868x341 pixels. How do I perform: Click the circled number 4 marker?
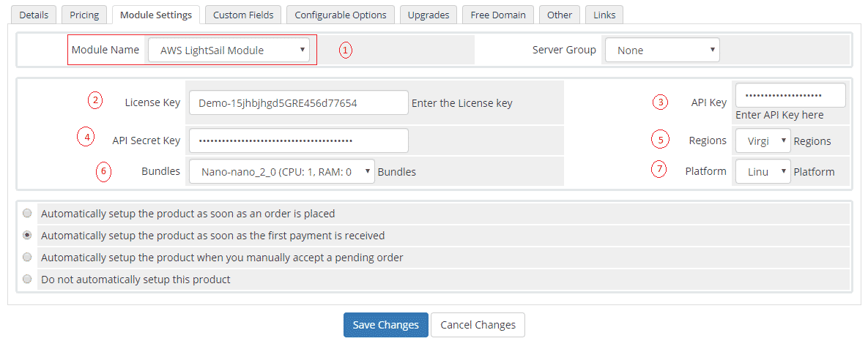[85, 137]
